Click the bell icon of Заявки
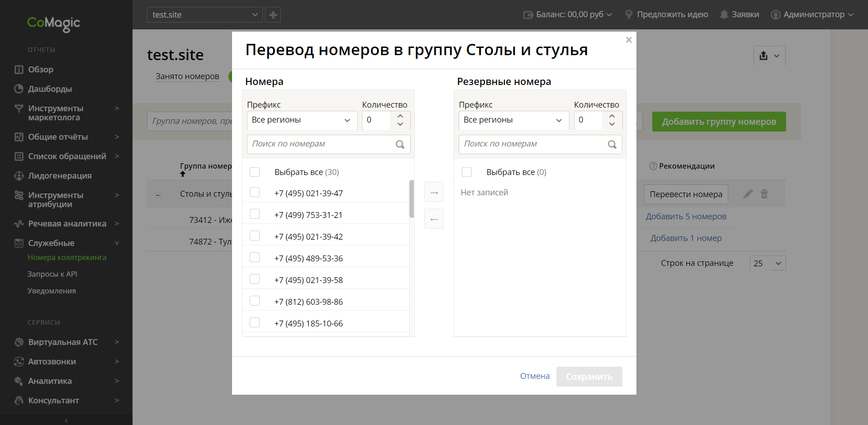 tap(724, 14)
